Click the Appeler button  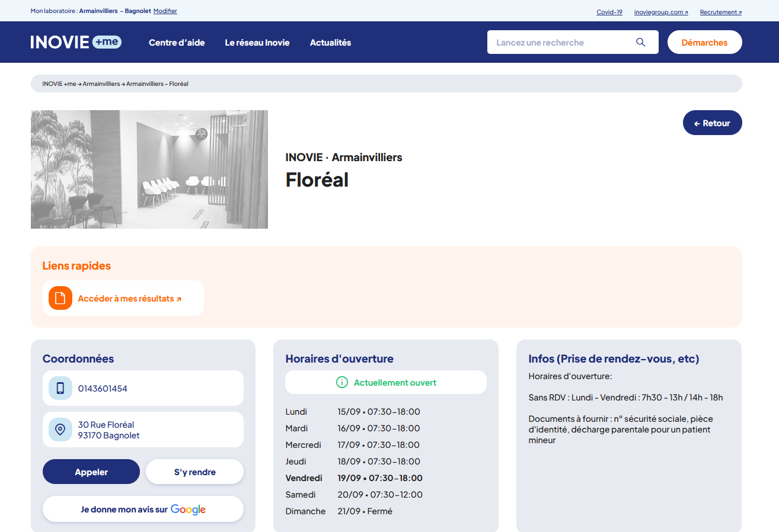(91, 472)
